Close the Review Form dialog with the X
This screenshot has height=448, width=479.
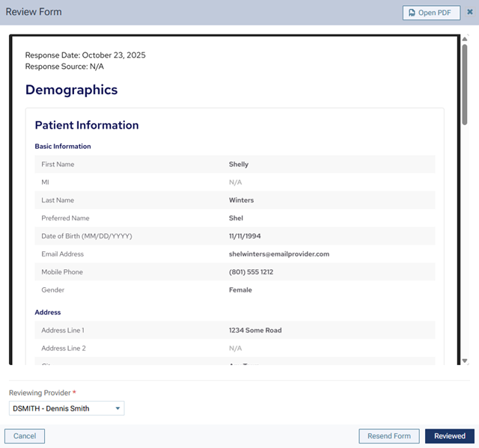pos(470,12)
